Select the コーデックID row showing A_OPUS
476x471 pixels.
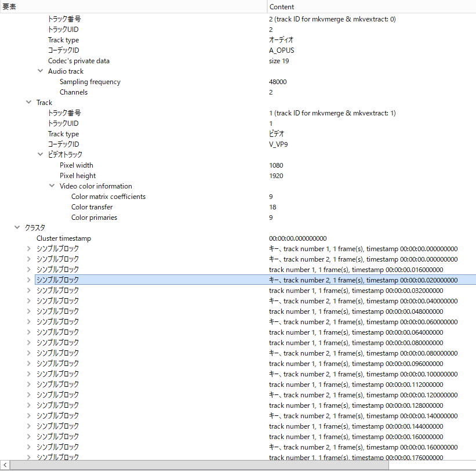pyautogui.click(x=63, y=50)
